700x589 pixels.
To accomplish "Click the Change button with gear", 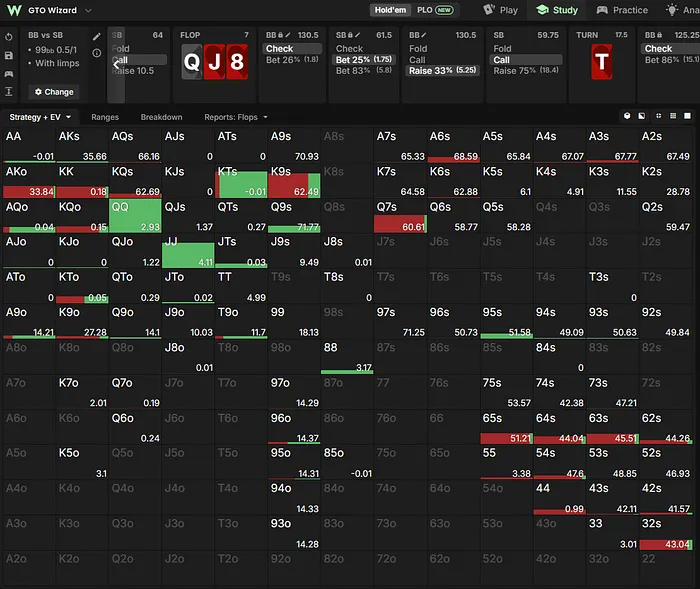I will tap(54, 92).
